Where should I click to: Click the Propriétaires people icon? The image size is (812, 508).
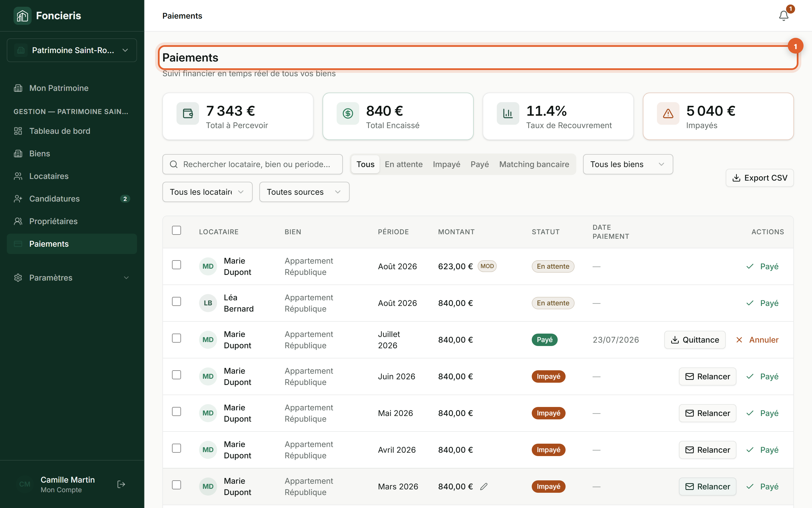(18, 221)
